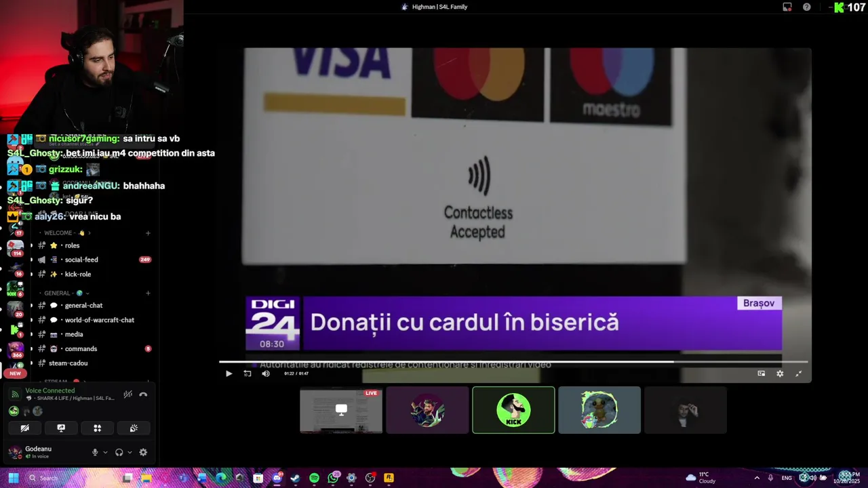
Task: Turn on camera in voice panel
Action: point(24,428)
